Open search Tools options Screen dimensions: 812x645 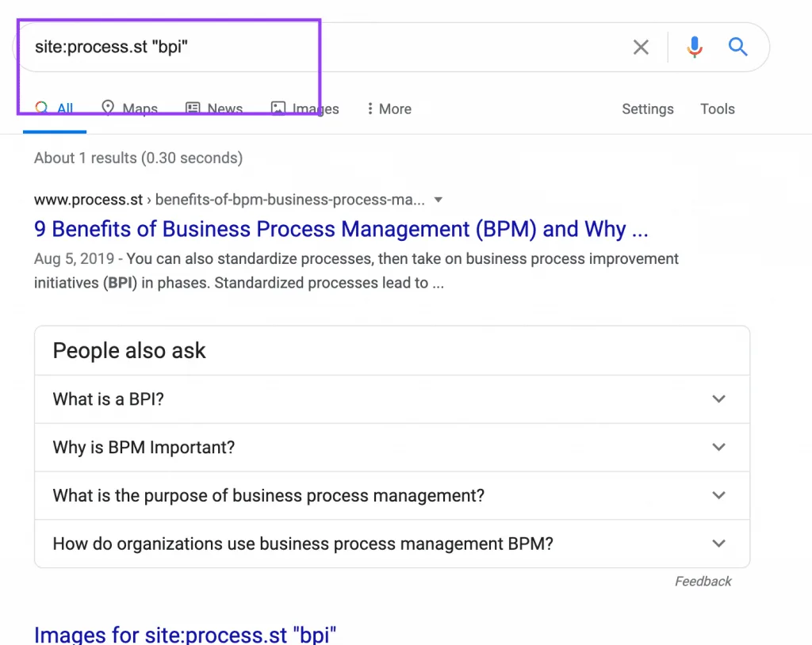(717, 109)
